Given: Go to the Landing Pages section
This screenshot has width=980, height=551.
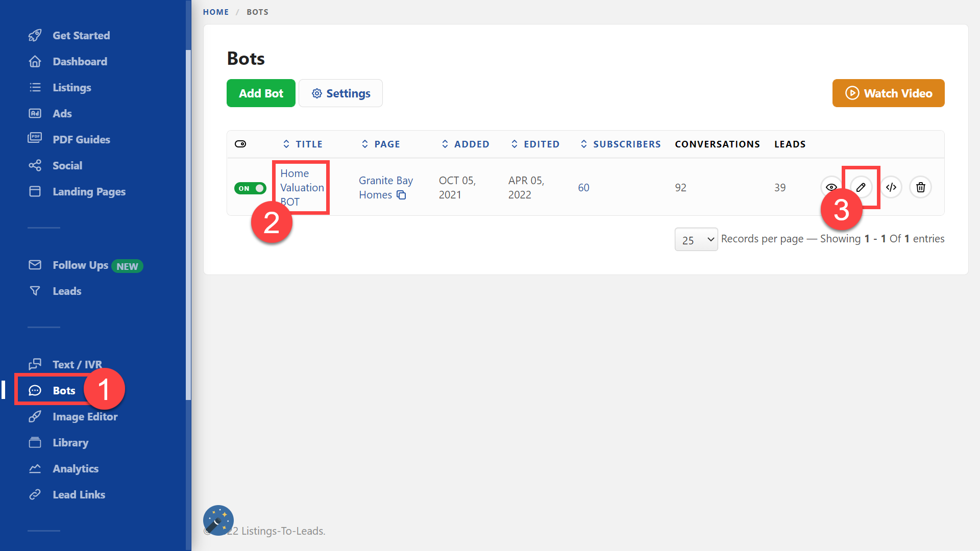Looking at the screenshot, I should point(89,191).
